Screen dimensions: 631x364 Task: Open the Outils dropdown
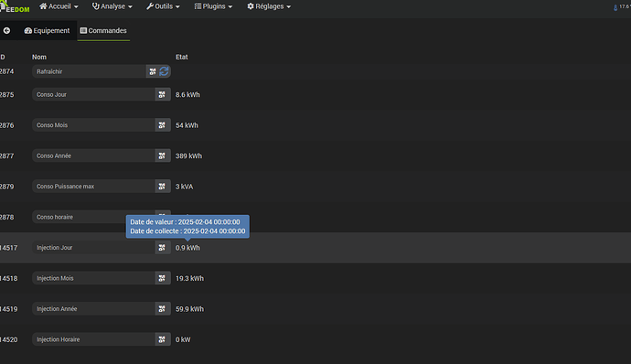pos(163,6)
